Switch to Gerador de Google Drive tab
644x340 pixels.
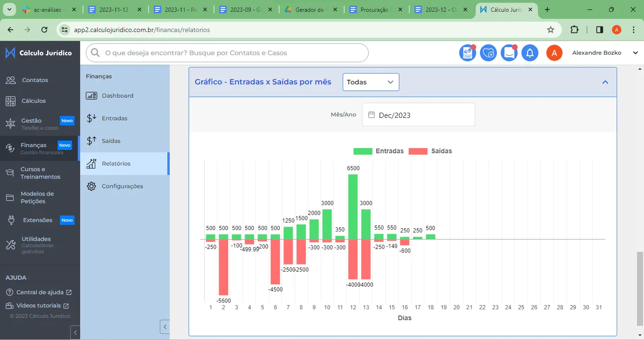pyautogui.click(x=311, y=9)
